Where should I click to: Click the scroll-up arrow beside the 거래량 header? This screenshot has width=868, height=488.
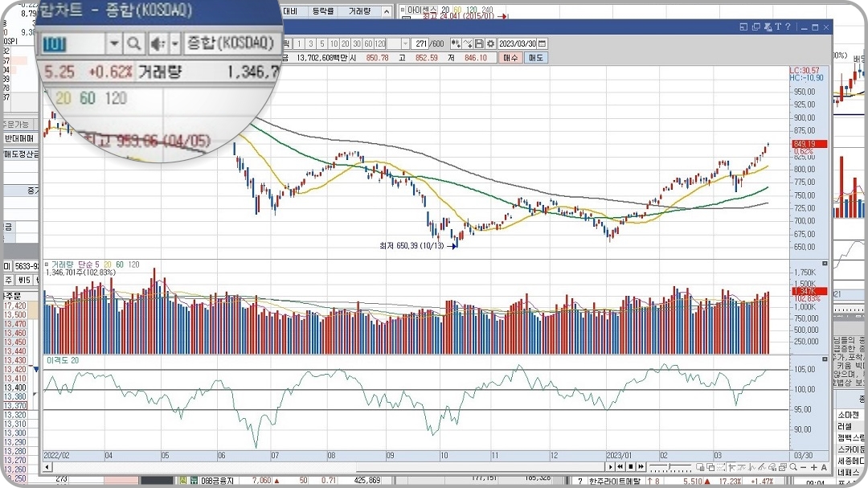387,11
